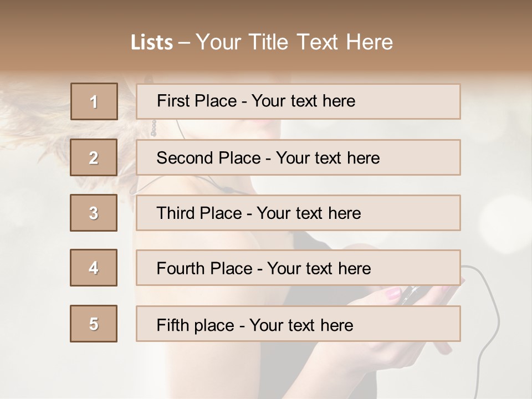Click the dangling earring in background photo
The image size is (532, 399).
click(154, 129)
